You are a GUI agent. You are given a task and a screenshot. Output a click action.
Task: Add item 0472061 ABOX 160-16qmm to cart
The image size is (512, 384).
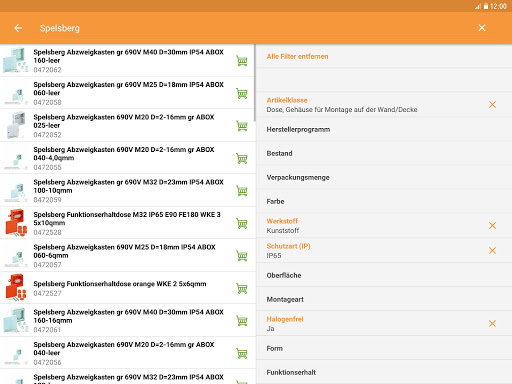coord(242,321)
